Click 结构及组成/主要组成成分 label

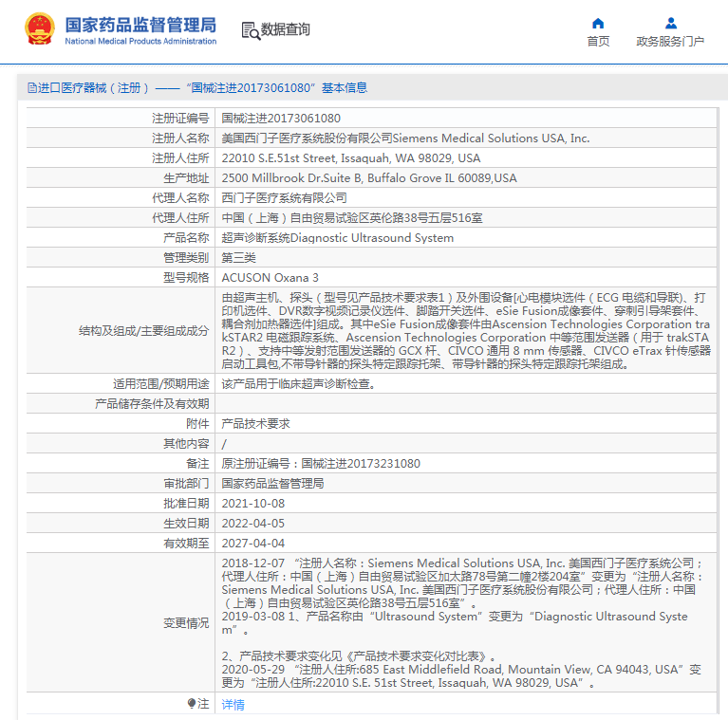pyautogui.click(x=144, y=331)
